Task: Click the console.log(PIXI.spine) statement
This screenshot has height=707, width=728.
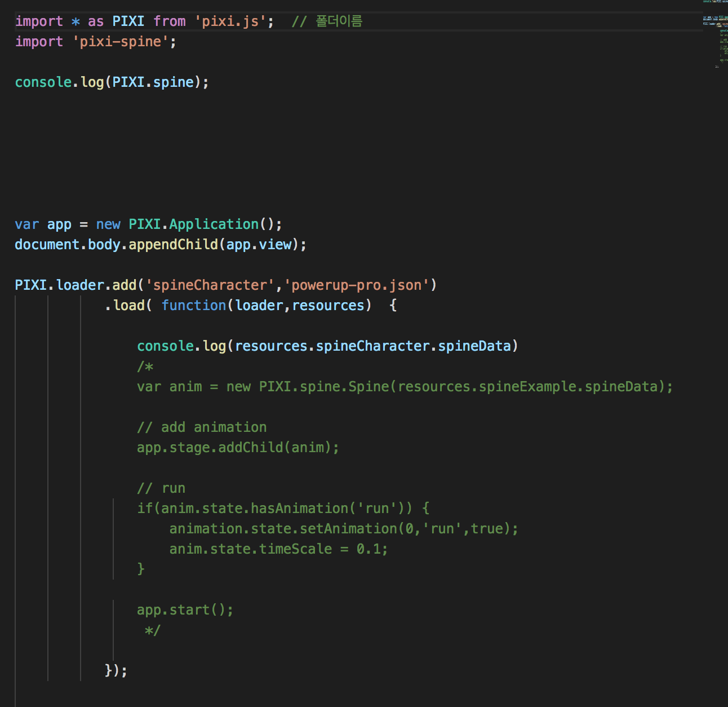Action: [111, 82]
